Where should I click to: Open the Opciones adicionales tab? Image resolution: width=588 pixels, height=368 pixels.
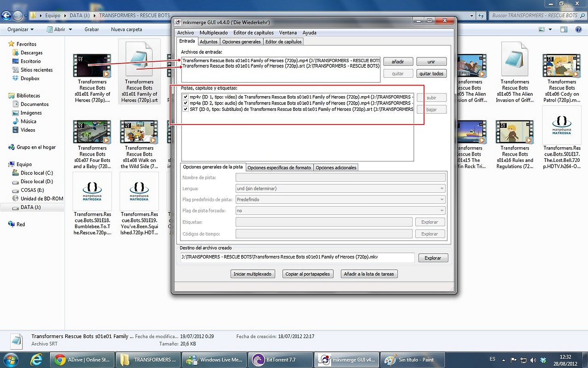point(336,167)
